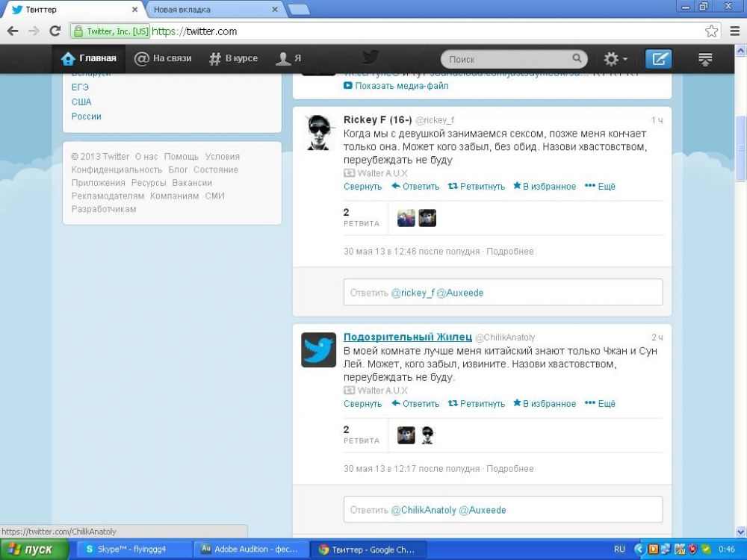Click the search magnifier icon
Image resolution: width=747 pixels, height=560 pixels.
click(577, 59)
